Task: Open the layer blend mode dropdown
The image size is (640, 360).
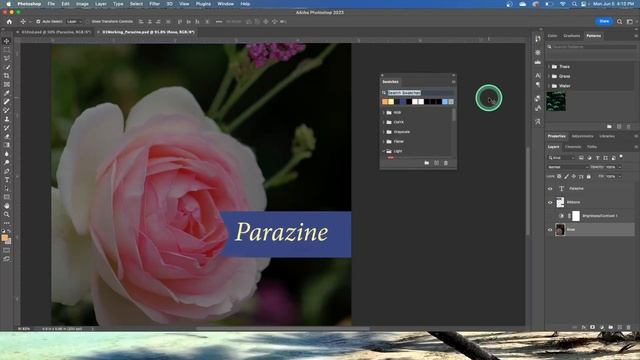Action: point(567,167)
